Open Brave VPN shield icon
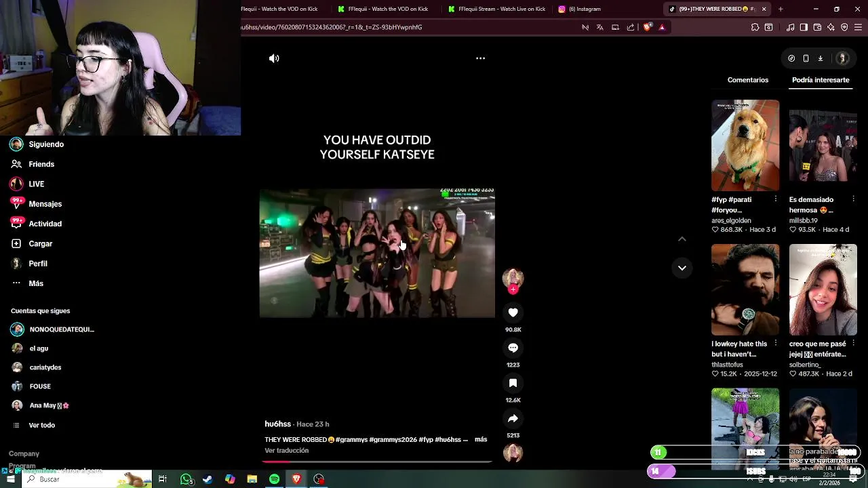This screenshot has width=868, height=488. (844, 27)
